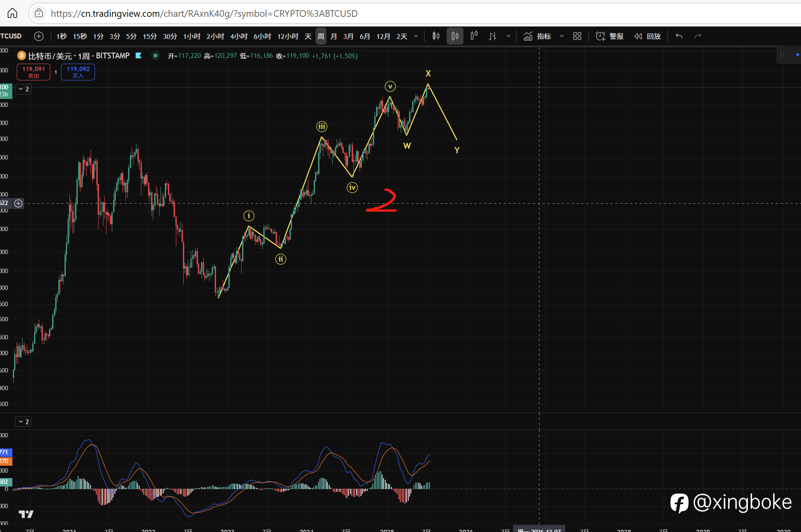Select the 30分 timeframe
Image resolution: width=801 pixels, height=532 pixels.
coord(170,36)
